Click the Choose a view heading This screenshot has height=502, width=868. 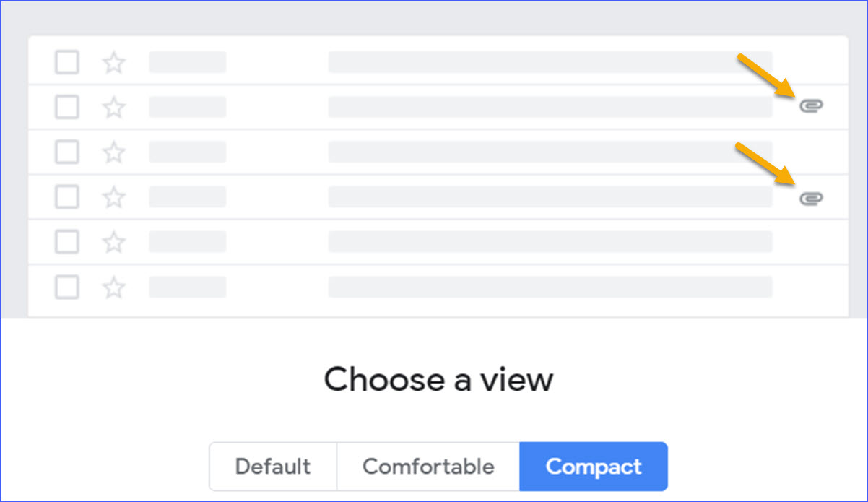438,378
